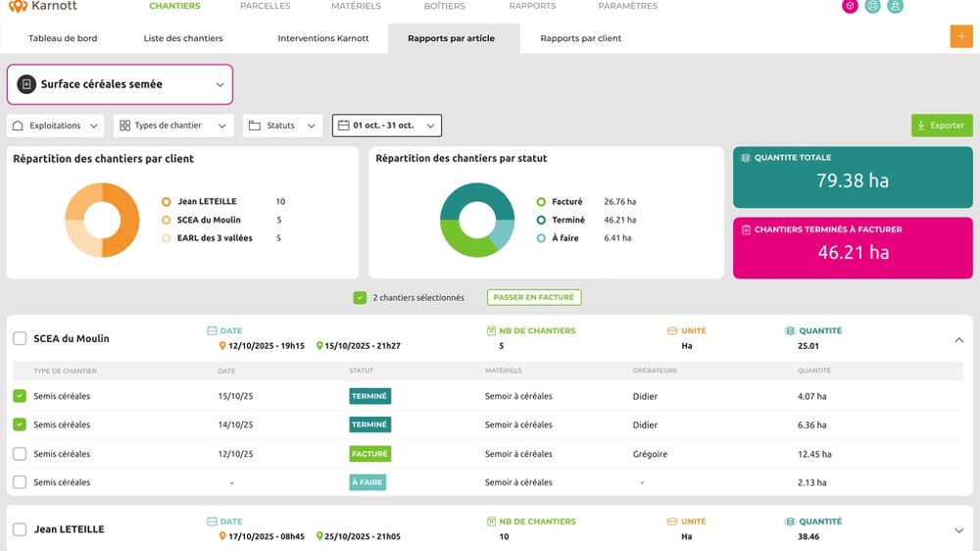Check the 12/10/25 Facturé chantier row

point(20,454)
